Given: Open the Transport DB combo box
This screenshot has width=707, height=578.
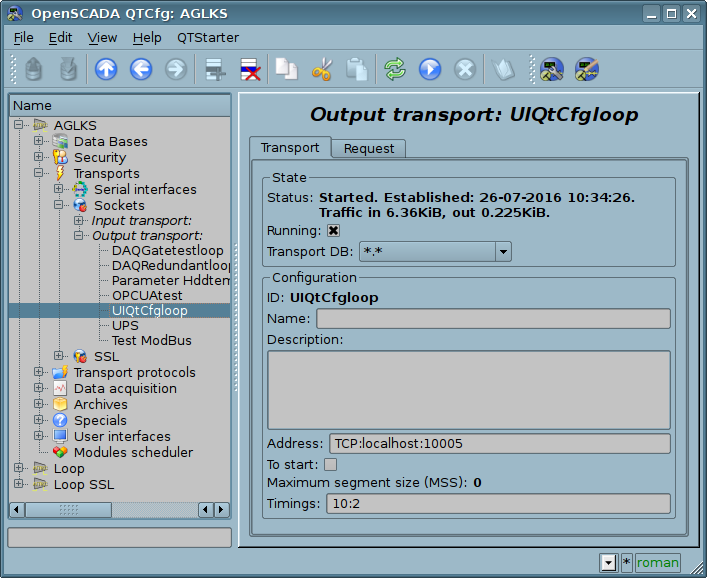Looking at the screenshot, I should click(435, 252).
